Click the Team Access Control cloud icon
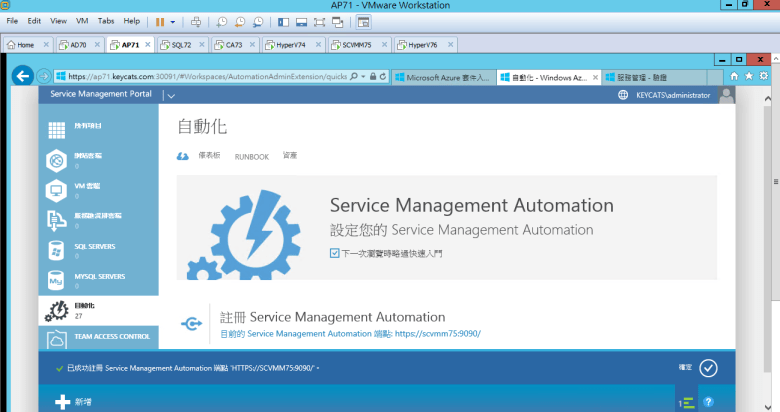Viewport: 780px width, 412px height. pos(57,341)
